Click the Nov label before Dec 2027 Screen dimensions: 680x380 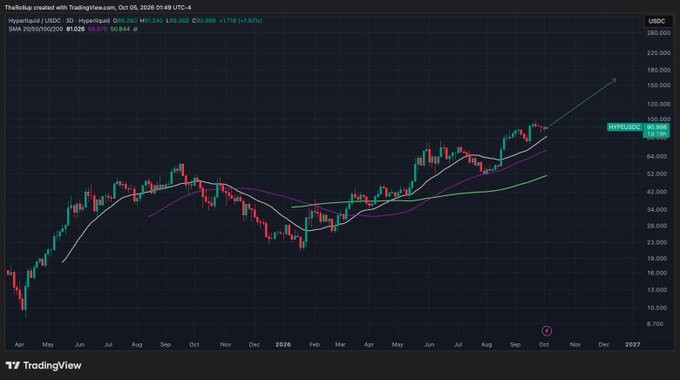point(575,344)
